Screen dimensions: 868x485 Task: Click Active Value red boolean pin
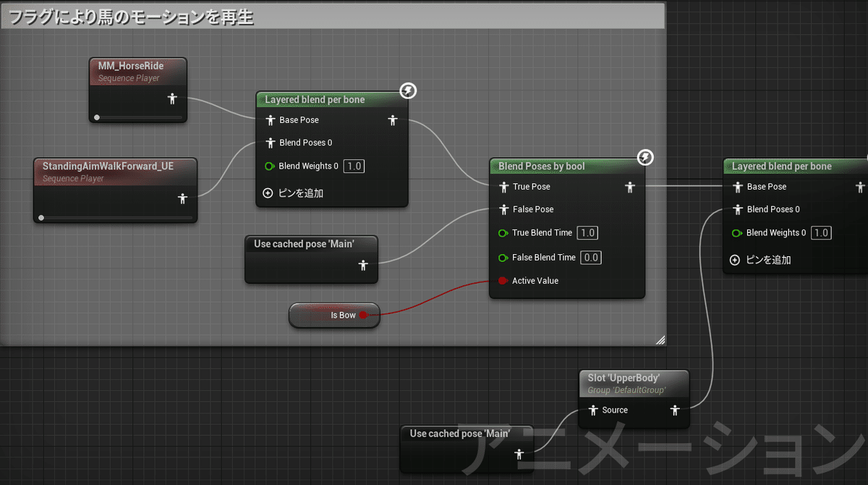click(503, 281)
